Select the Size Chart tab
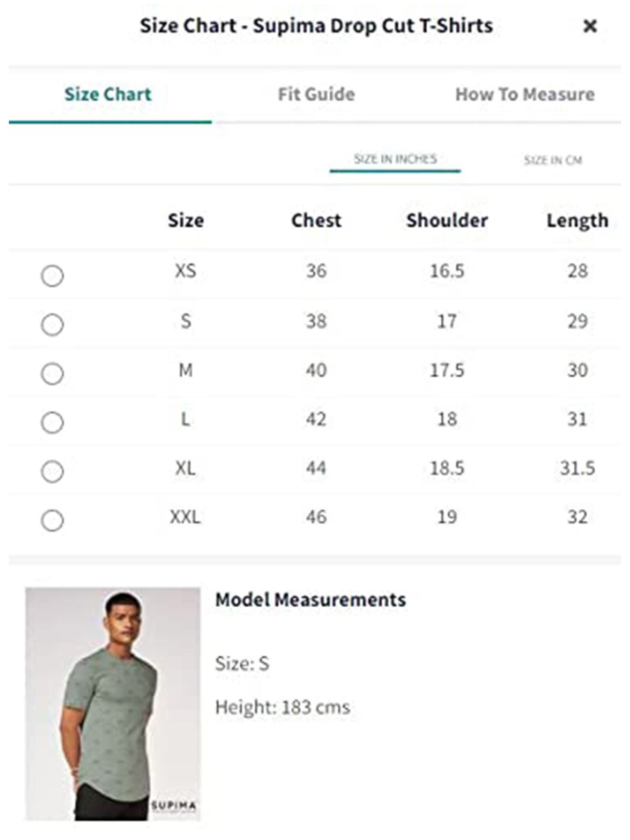The image size is (630, 840). (x=108, y=94)
